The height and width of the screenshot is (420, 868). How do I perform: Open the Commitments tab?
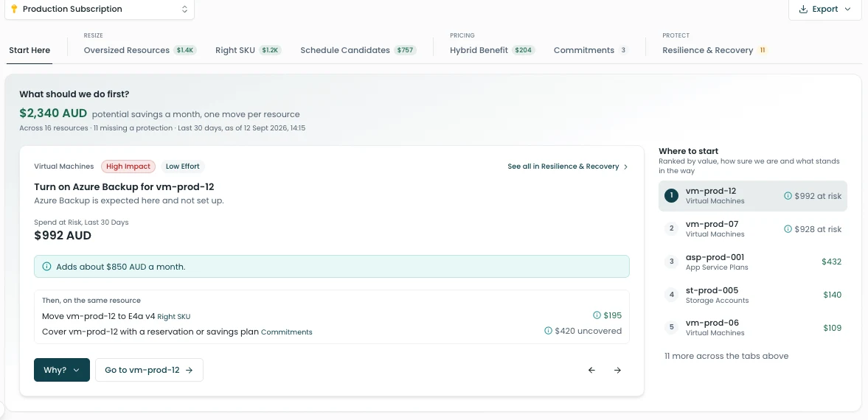591,50
